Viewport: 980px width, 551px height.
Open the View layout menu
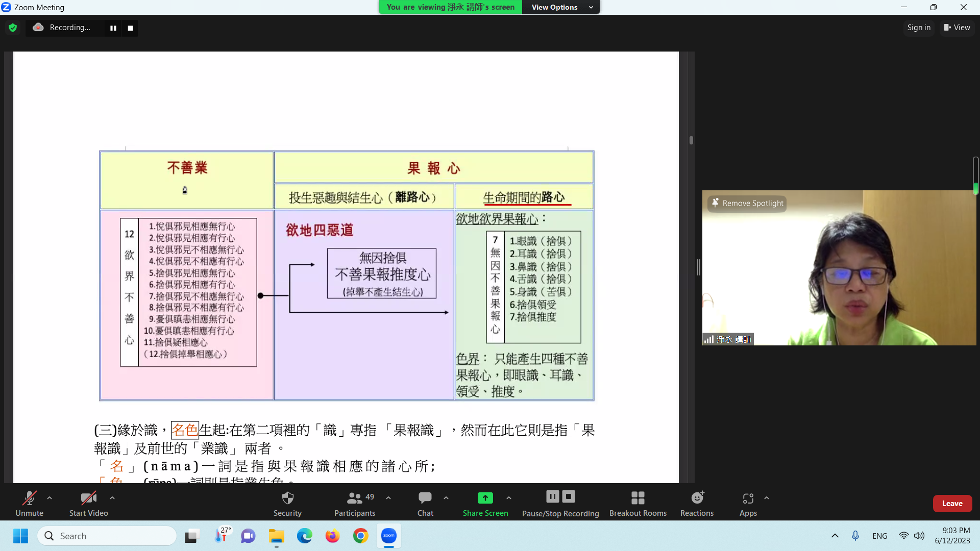point(957,28)
